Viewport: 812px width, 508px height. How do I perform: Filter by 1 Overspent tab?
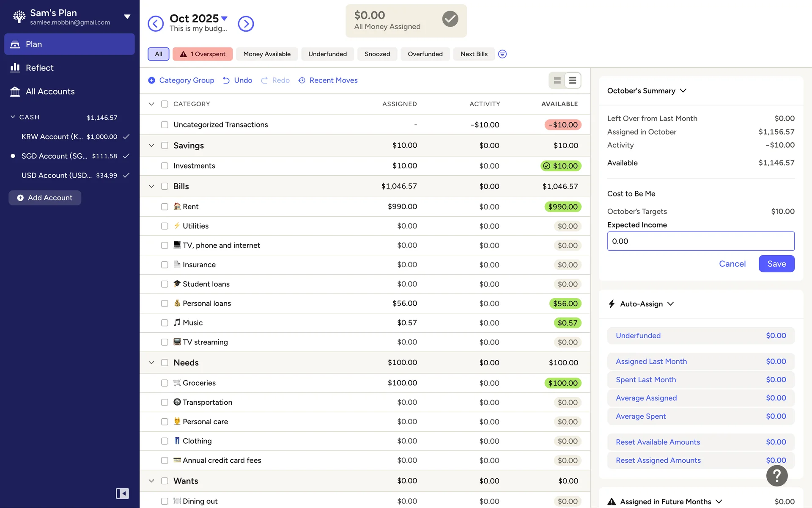click(x=203, y=54)
